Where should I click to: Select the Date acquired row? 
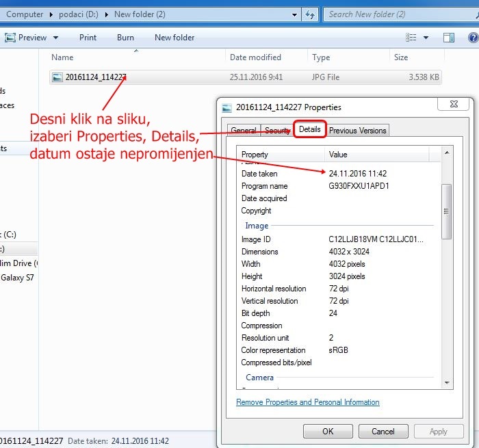[339, 198]
